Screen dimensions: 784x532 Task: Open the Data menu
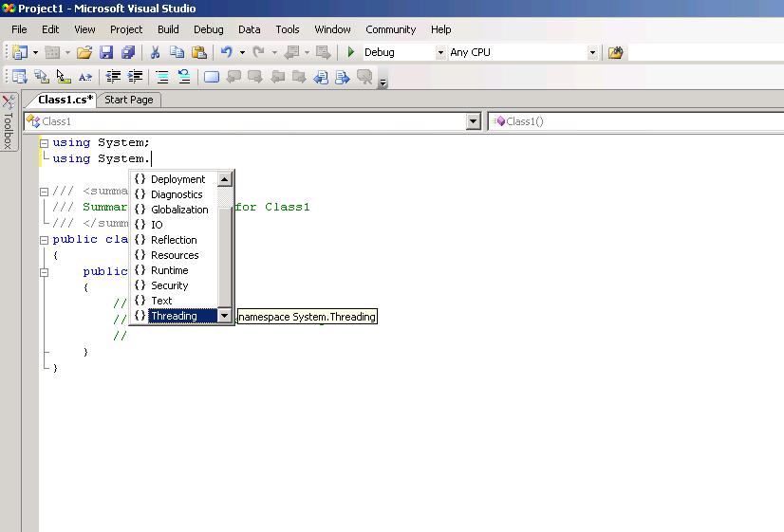[249, 29]
